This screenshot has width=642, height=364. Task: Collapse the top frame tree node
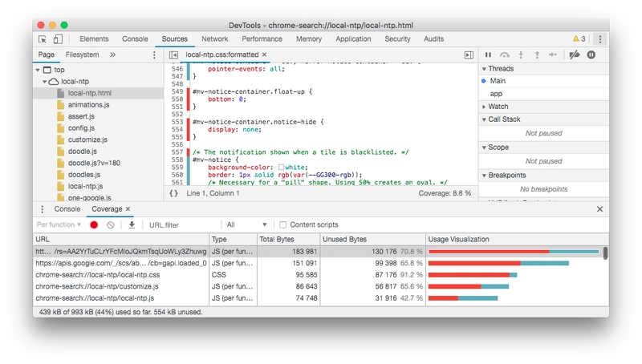(38, 70)
